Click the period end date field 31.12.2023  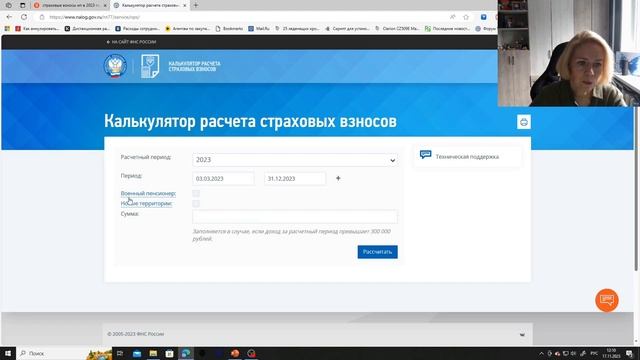tap(295, 178)
